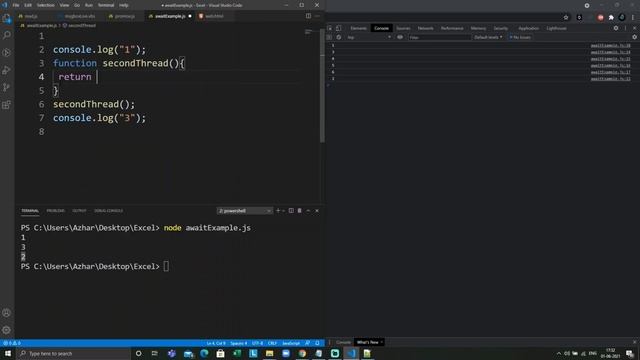This screenshot has width=640, height=360.
Task: Open the JavaScript context 'top' dropdown
Action: tap(369, 37)
